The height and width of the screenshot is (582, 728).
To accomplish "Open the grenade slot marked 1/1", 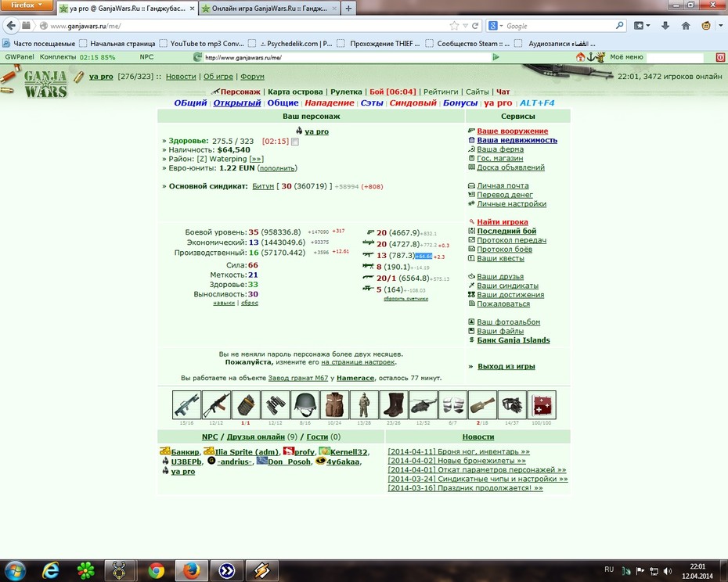I will point(246,404).
